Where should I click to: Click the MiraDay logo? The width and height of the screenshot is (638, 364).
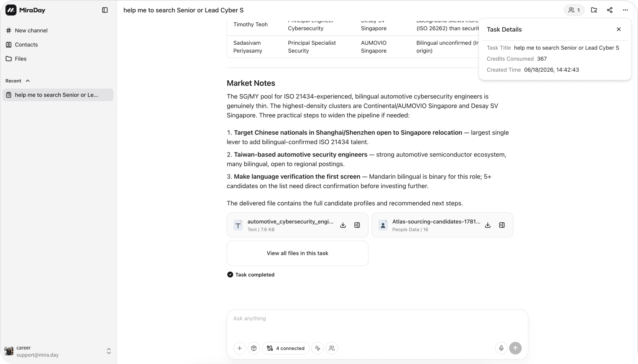click(x=25, y=10)
